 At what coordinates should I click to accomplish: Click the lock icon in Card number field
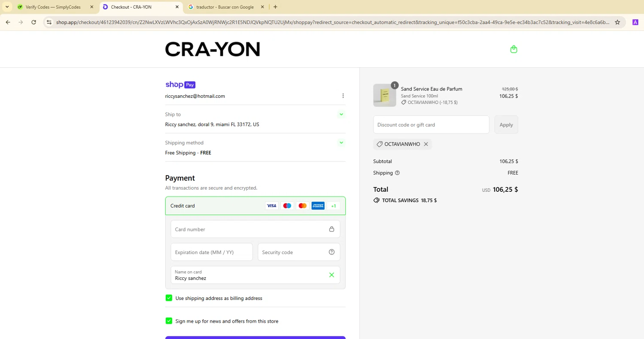(331, 229)
